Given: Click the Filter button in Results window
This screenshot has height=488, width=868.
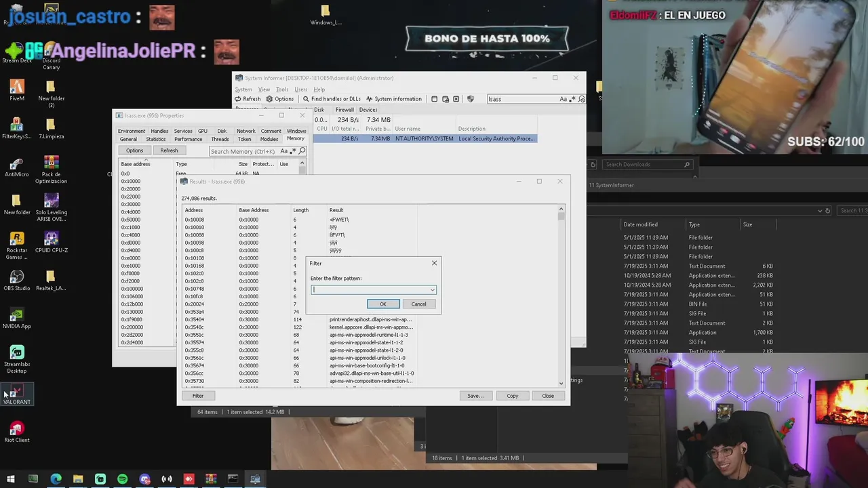Looking at the screenshot, I should (x=198, y=396).
